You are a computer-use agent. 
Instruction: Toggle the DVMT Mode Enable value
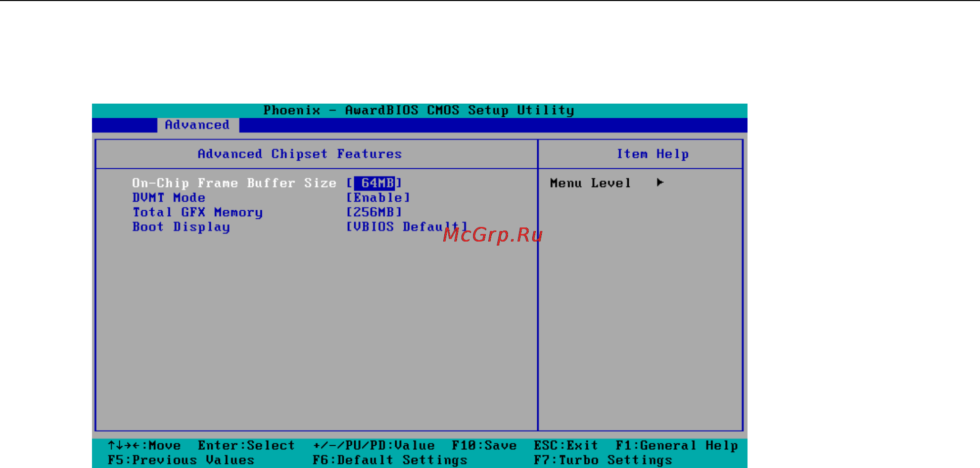pos(378,198)
